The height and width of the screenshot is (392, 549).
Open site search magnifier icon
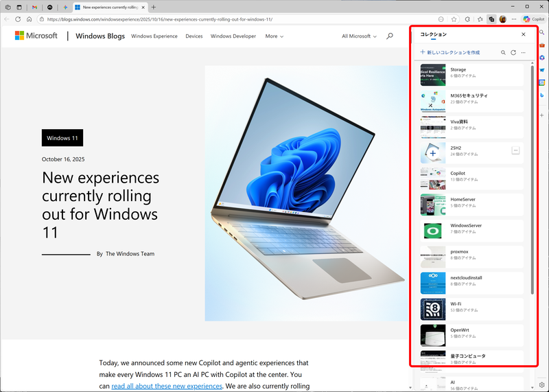pyautogui.click(x=389, y=36)
